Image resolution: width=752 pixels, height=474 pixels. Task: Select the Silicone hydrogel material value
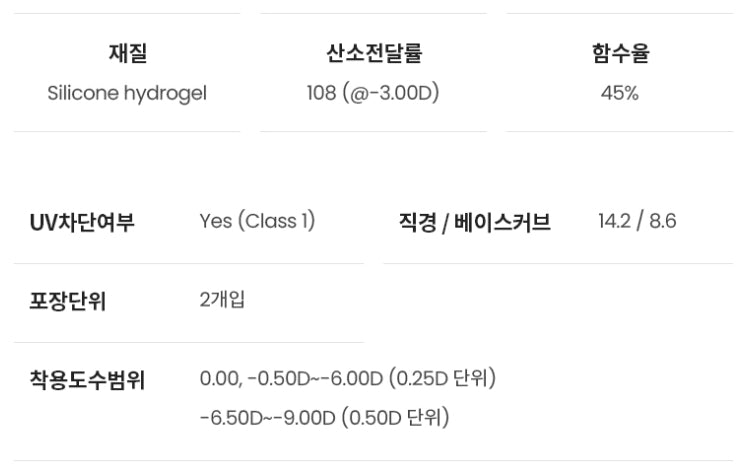point(127,94)
